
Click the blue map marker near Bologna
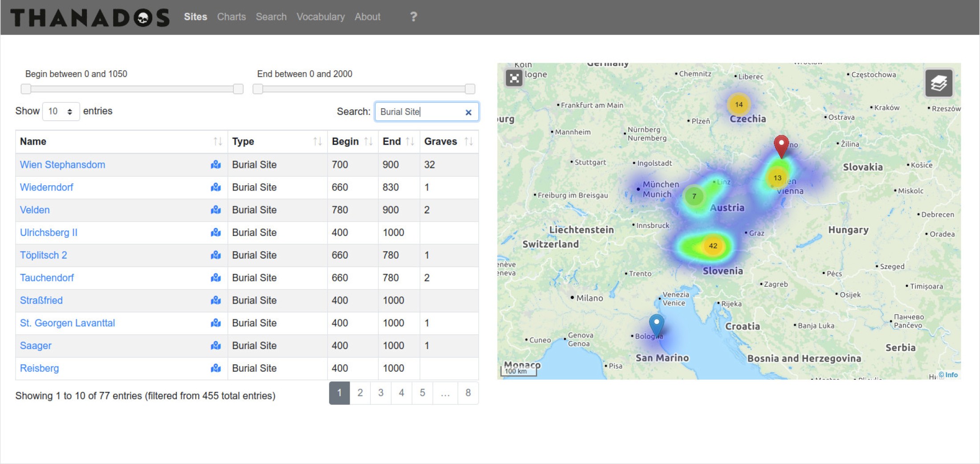(x=656, y=324)
